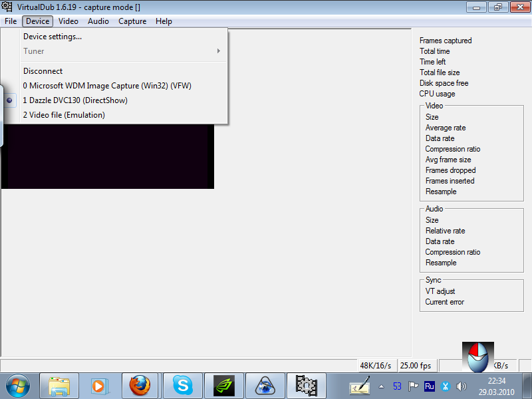Select Dazzle DVC130 (DirectShow) capture device
The height and width of the screenshot is (399, 532).
pos(75,100)
